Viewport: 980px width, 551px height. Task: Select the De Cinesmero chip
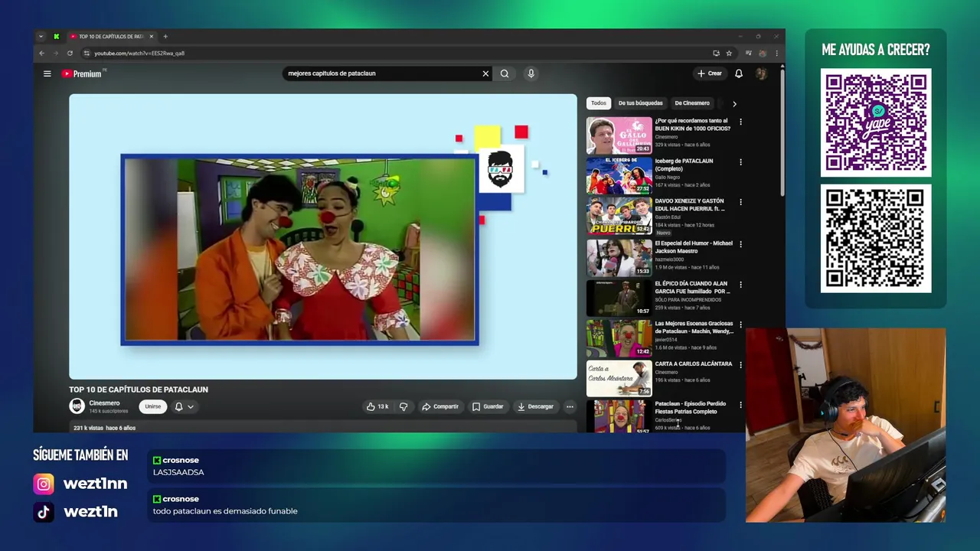(692, 103)
